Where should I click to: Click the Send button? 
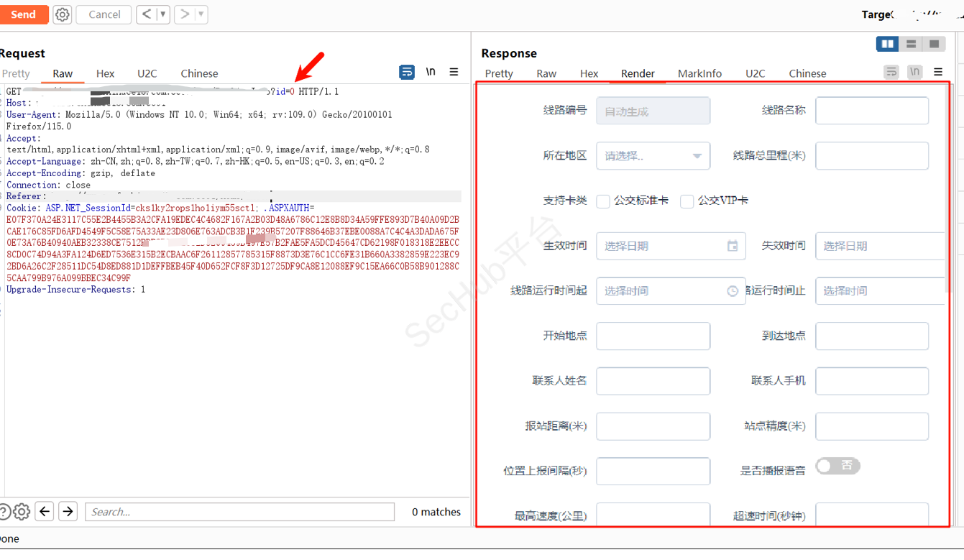(23, 14)
